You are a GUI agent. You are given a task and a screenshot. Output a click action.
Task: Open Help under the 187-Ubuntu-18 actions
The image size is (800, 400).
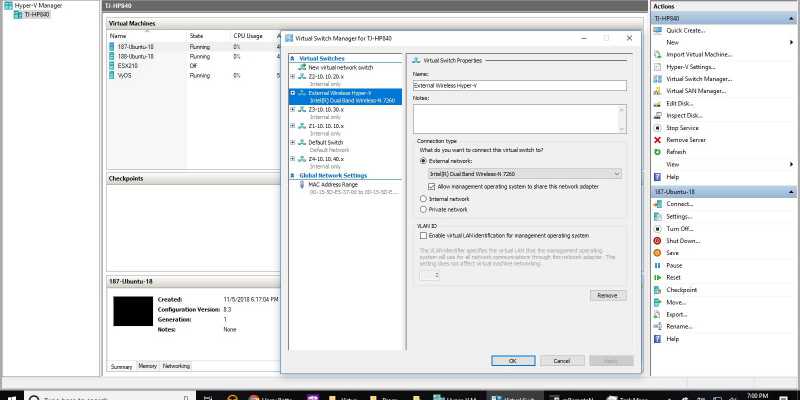(x=672, y=339)
